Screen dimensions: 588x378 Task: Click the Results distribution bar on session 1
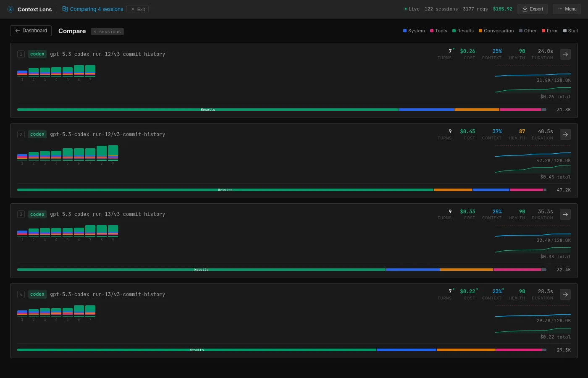(207, 110)
